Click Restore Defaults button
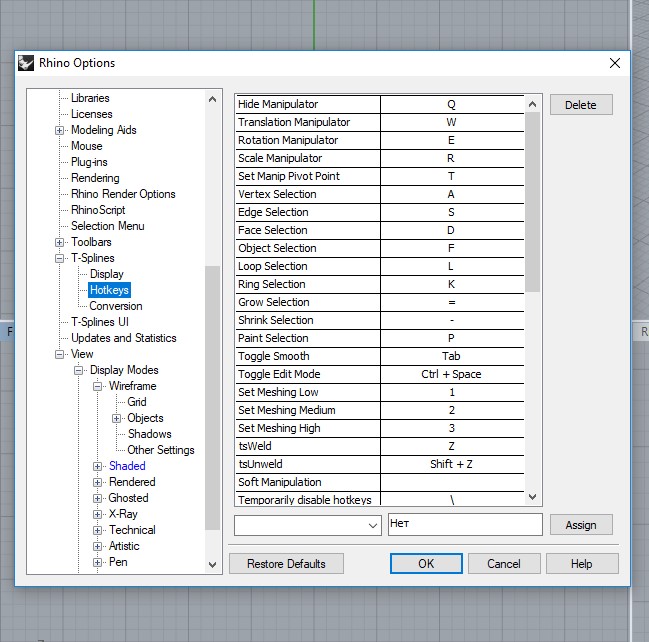Screen dimensions: 649x642 coord(286,564)
